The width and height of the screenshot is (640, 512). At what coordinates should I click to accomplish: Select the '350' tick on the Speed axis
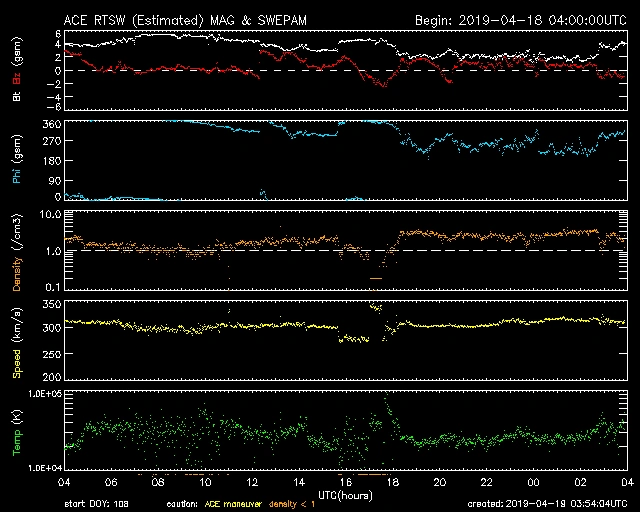(x=52, y=305)
